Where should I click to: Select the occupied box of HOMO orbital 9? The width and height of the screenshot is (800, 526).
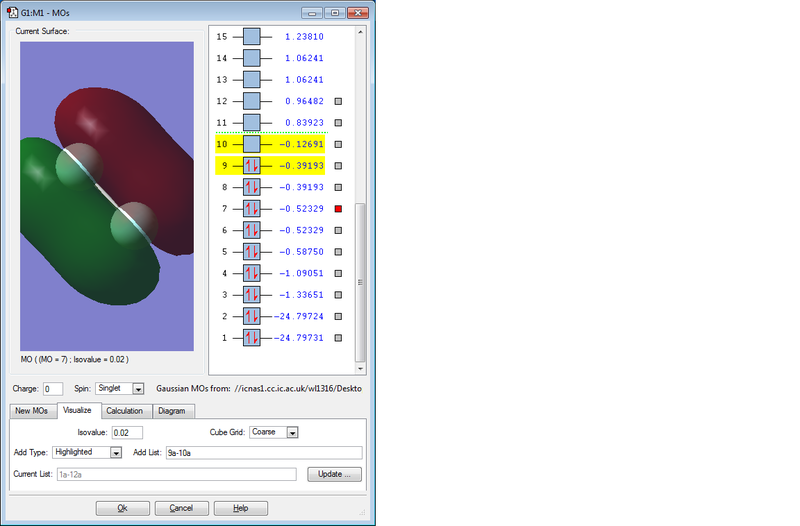pos(252,166)
